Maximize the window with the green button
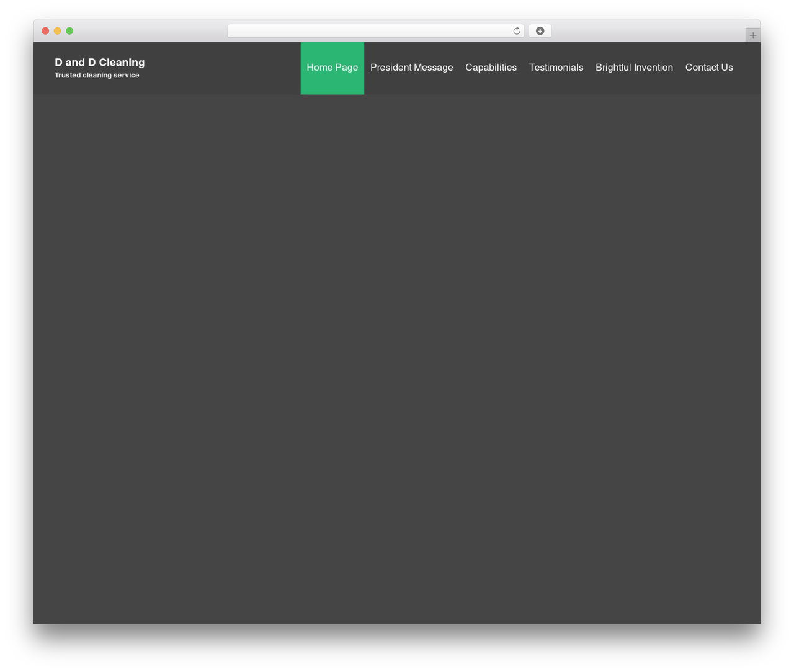794x672 pixels. tap(69, 31)
